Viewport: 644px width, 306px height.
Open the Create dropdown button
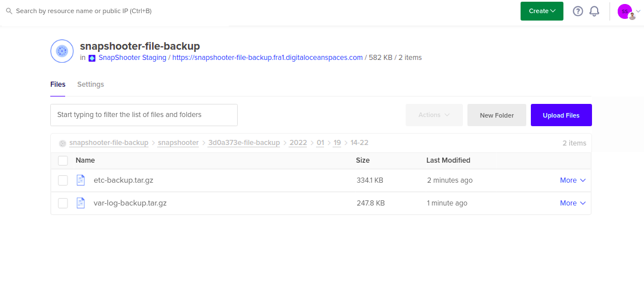point(542,11)
